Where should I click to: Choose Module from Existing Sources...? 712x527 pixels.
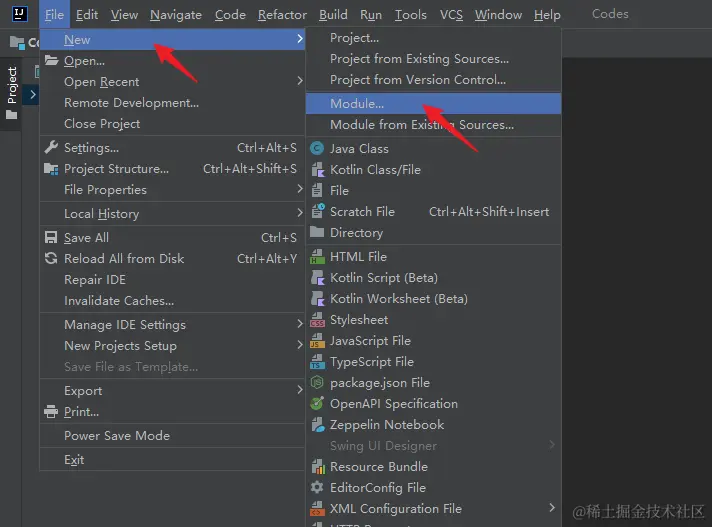click(433, 124)
